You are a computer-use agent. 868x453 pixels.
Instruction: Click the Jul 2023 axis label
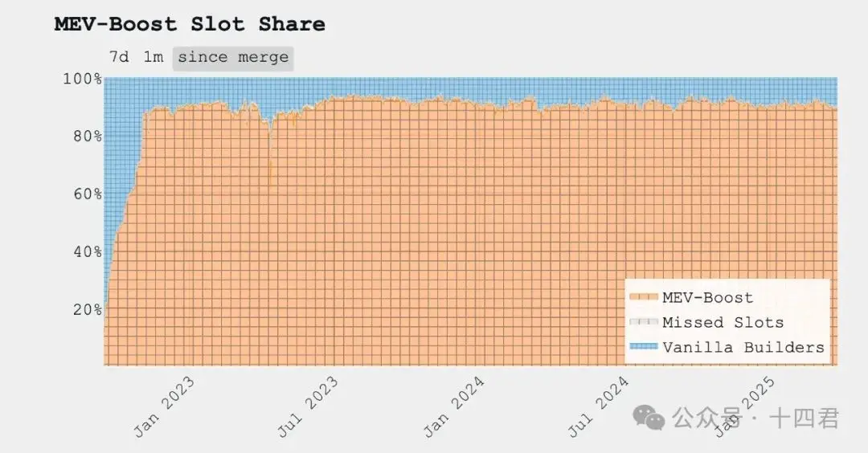click(308, 406)
